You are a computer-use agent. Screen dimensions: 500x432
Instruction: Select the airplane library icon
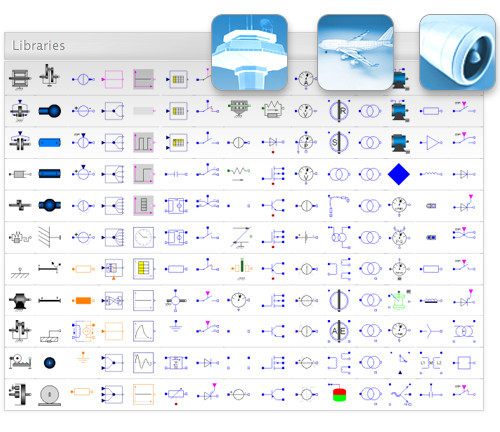tap(356, 52)
